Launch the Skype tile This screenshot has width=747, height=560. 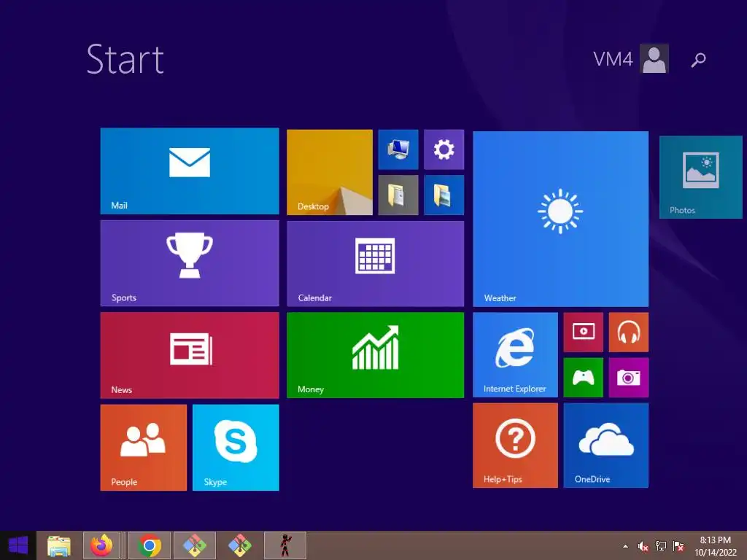tap(236, 448)
